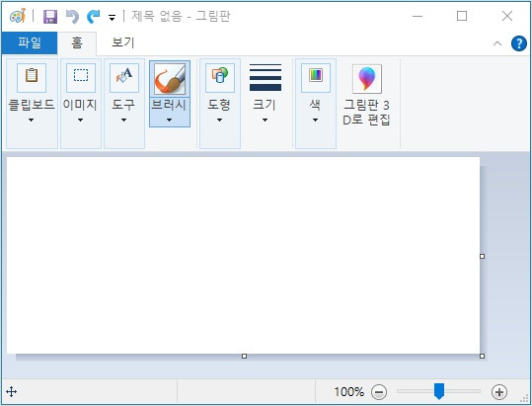Image resolution: width=532 pixels, height=406 pixels.
Task: Click the Paint app icon in title bar
Action: (x=18, y=16)
